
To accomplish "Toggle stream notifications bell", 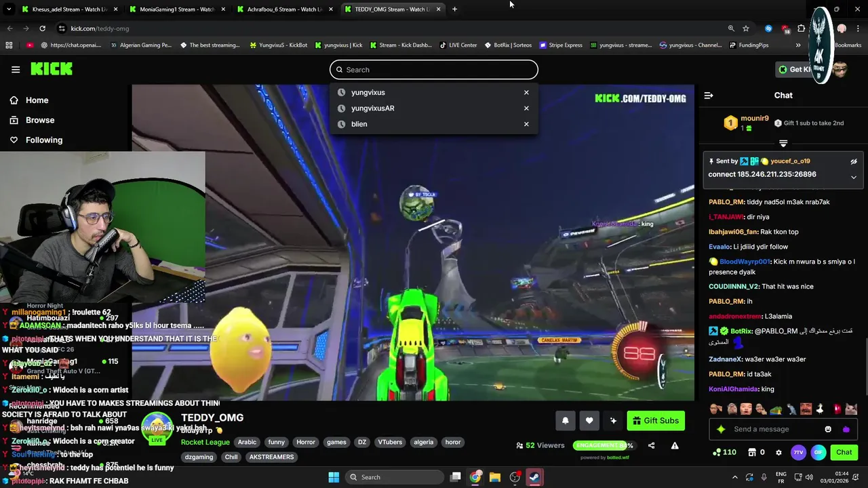I will pos(566,421).
